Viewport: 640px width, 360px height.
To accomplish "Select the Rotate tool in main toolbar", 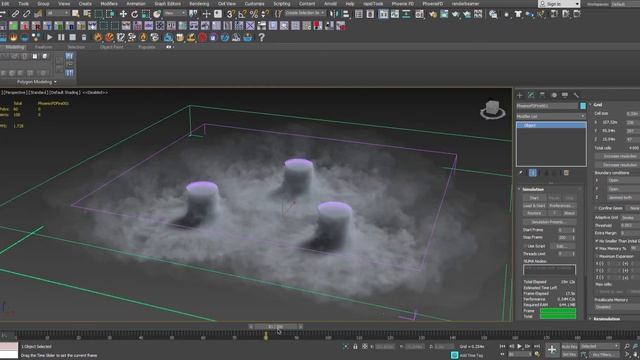I will 134,14.
